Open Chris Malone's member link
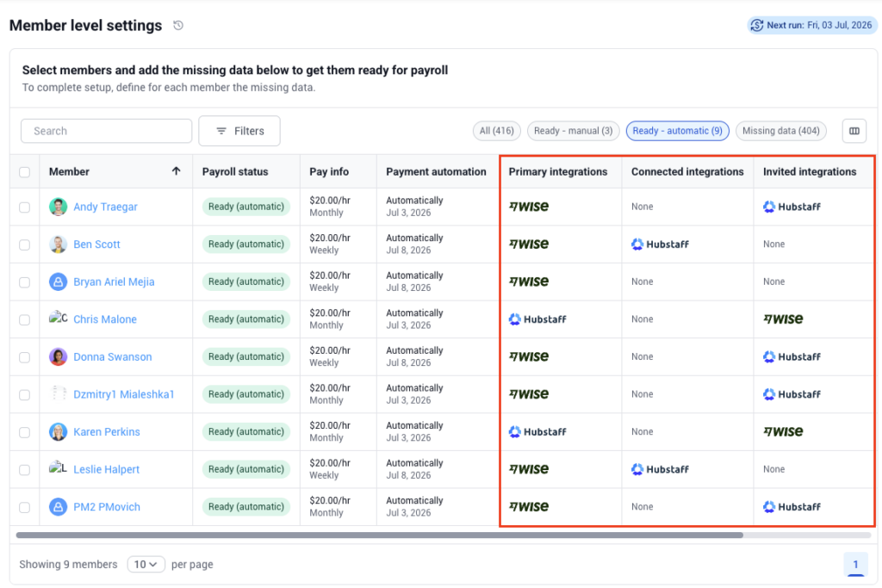The image size is (882, 588). pyautogui.click(x=104, y=319)
